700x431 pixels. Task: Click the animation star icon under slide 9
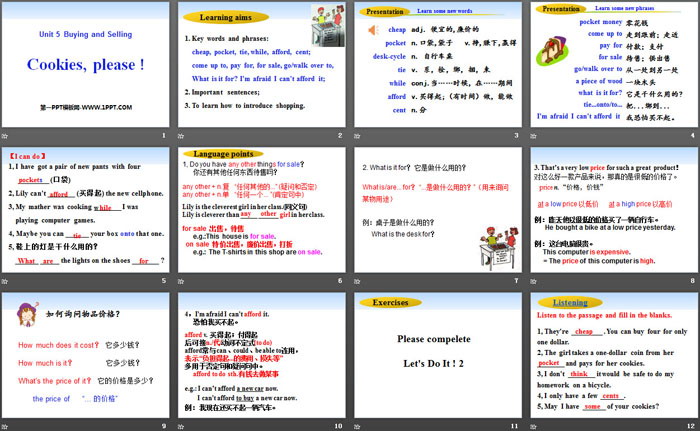point(5,427)
